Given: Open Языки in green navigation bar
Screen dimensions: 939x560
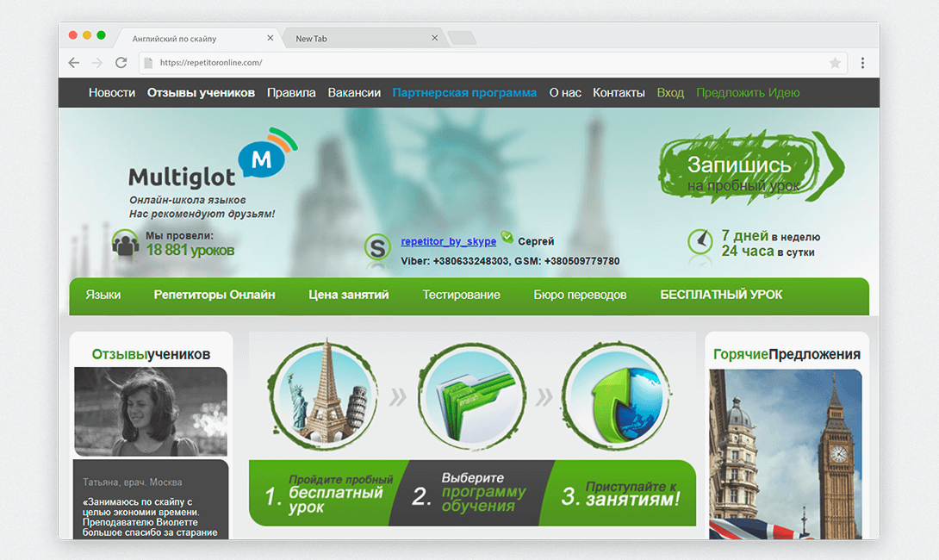Looking at the screenshot, I should click(x=103, y=295).
